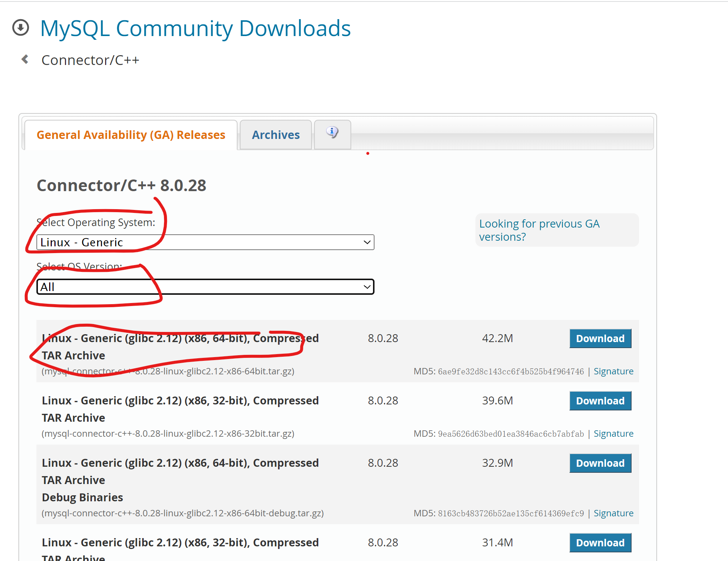Click the MD5 hash of the 64-bit archive
The width and height of the screenshot is (728, 561).
pos(511,372)
